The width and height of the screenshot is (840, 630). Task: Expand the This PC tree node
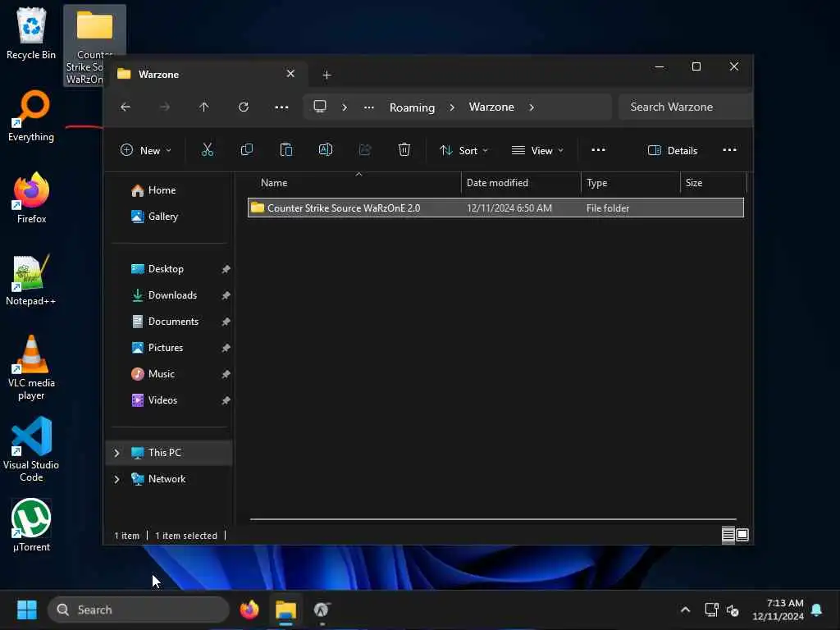(116, 453)
